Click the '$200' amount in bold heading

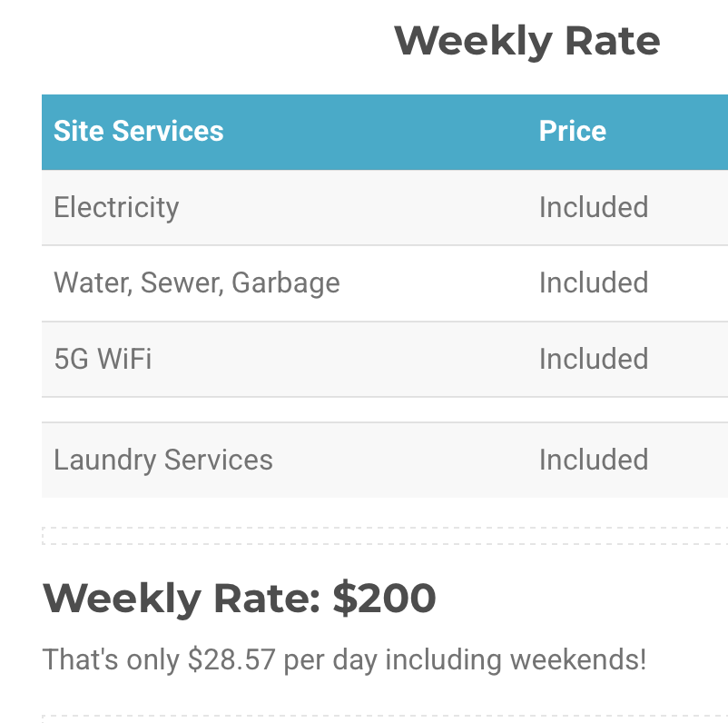click(384, 599)
